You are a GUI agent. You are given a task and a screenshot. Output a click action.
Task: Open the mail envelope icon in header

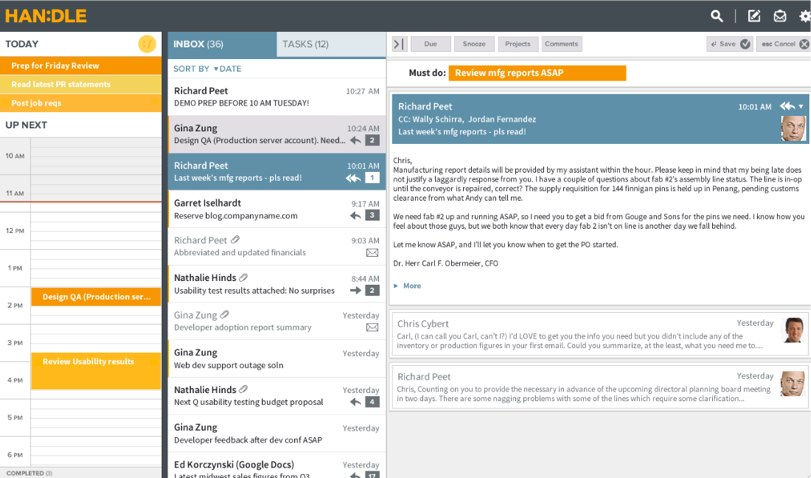point(779,16)
